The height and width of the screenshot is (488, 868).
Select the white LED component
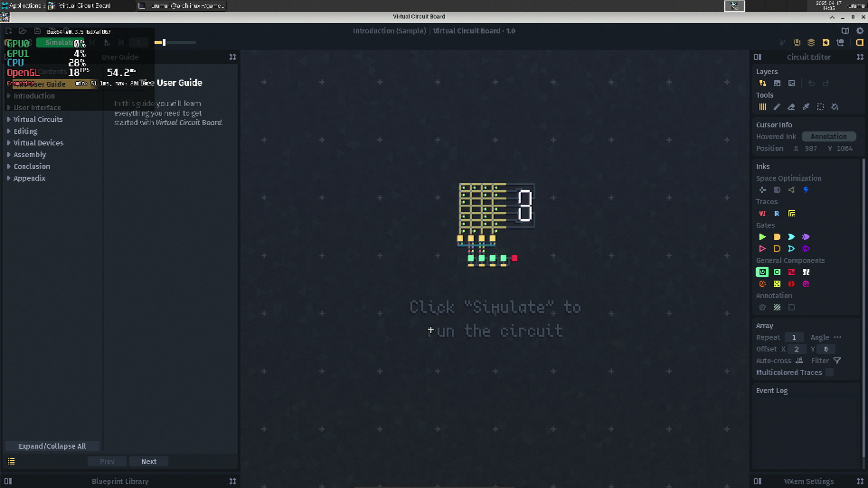(x=806, y=272)
